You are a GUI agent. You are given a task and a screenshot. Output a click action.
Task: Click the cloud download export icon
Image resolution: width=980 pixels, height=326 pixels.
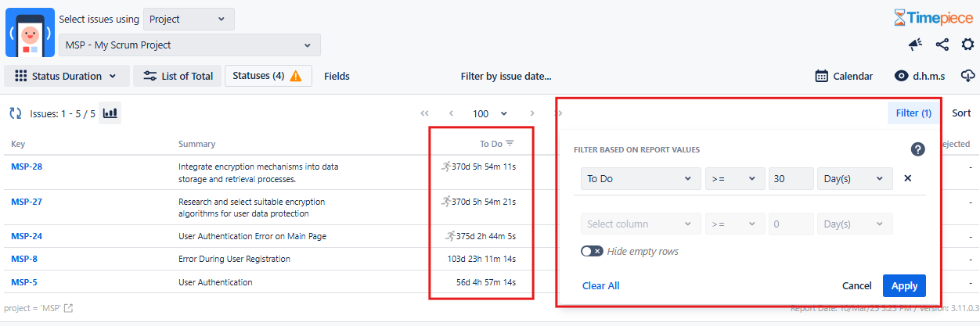[x=968, y=76]
